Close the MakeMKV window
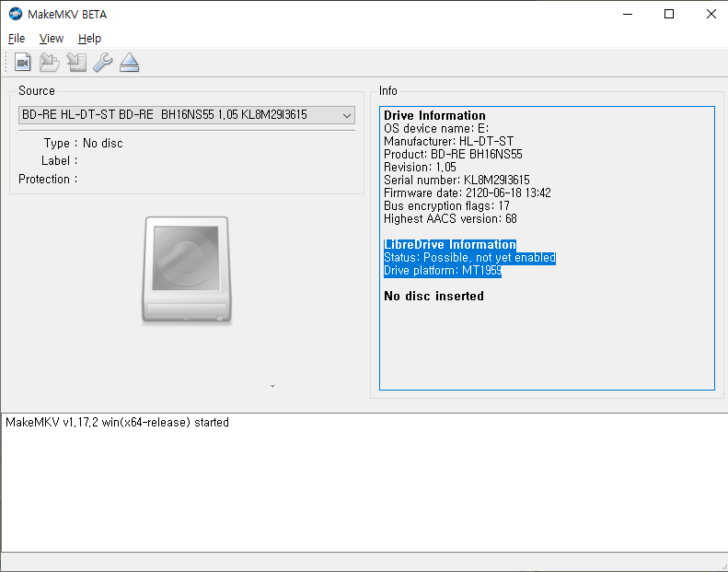728x572 pixels. pyautogui.click(x=711, y=15)
